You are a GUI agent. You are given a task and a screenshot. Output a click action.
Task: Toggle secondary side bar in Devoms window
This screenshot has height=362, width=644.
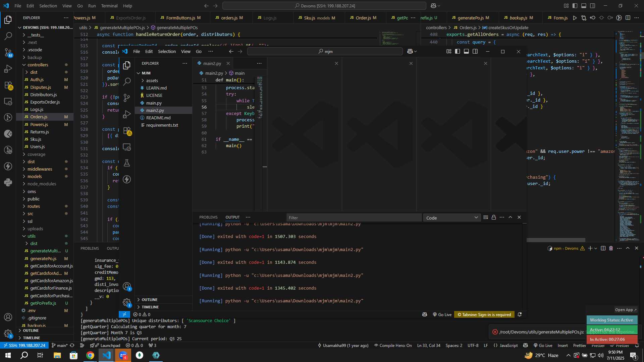click(593, 6)
